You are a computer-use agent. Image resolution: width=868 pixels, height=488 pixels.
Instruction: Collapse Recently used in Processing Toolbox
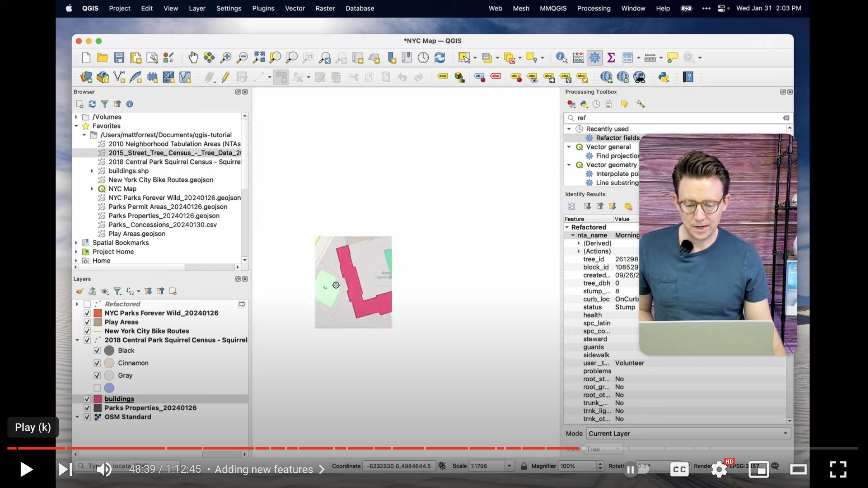(569, 129)
